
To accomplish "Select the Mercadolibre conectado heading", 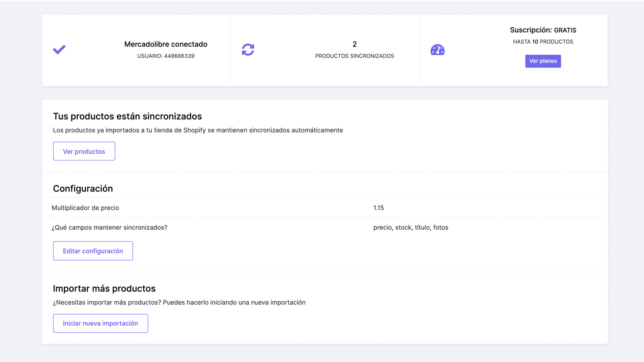I will pos(166,44).
